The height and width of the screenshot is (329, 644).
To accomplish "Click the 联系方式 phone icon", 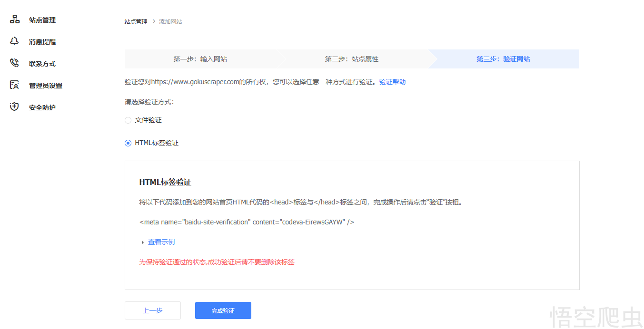I will [14, 63].
